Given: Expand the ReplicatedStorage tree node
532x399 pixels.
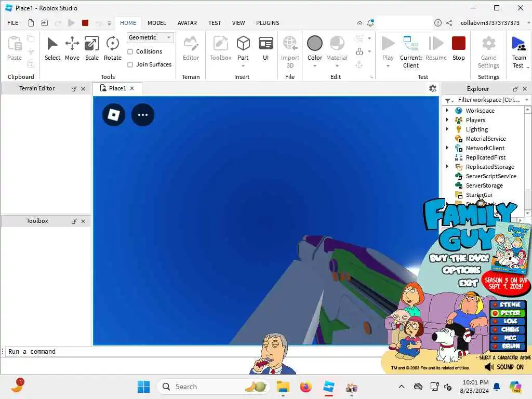Looking at the screenshot, I should pyautogui.click(x=447, y=166).
